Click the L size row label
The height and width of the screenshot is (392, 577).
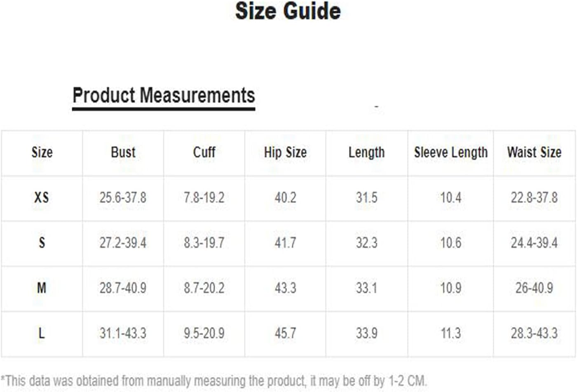(x=42, y=333)
